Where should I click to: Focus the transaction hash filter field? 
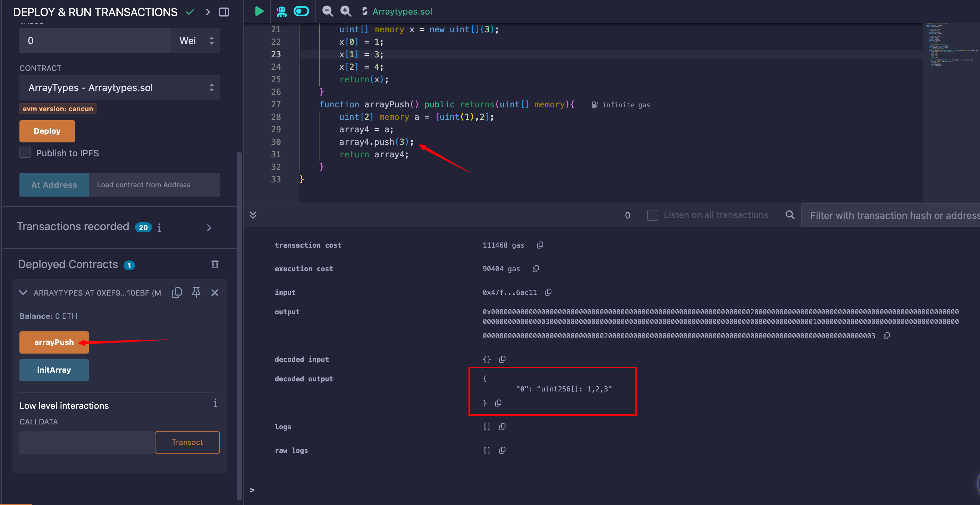pyautogui.click(x=890, y=215)
